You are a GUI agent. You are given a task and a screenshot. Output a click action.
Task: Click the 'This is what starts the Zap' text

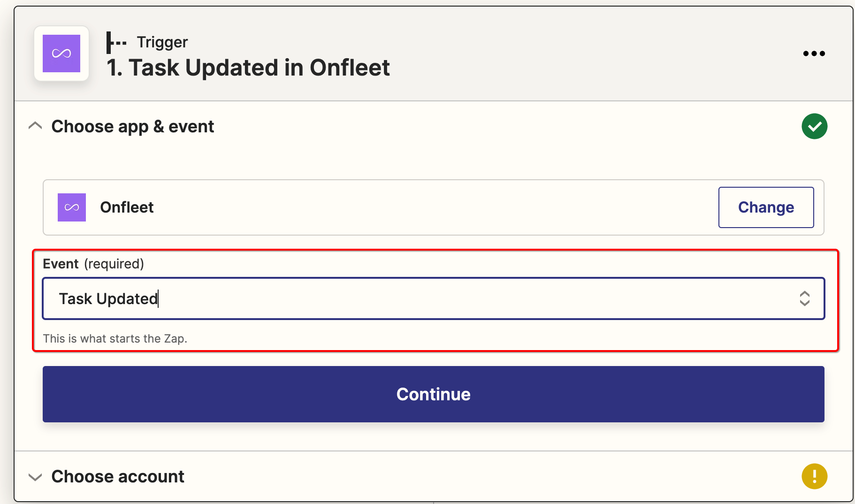(115, 339)
